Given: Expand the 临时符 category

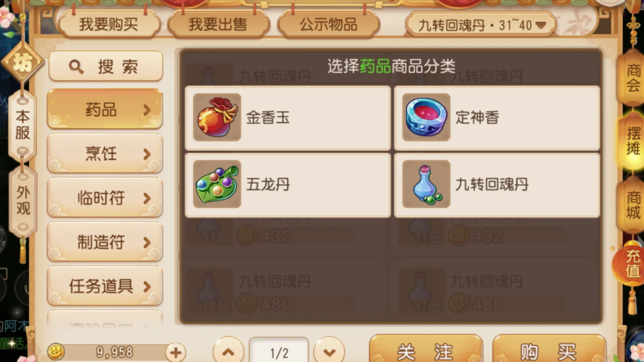Looking at the screenshot, I should [105, 198].
